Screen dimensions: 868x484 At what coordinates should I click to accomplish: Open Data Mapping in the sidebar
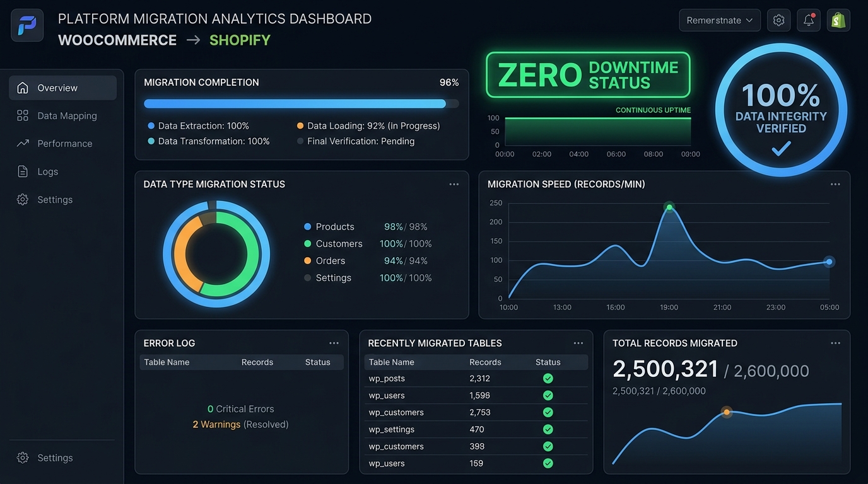[x=63, y=116]
